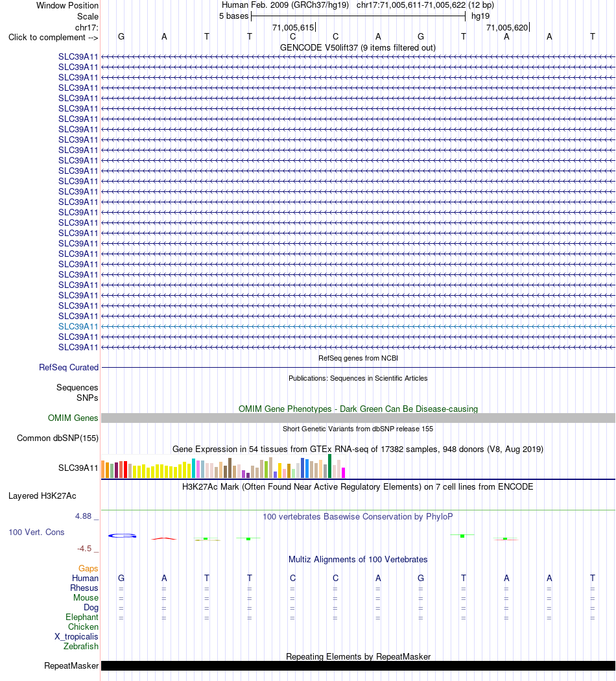Click the orange Gaps label

[x=88, y=569]
